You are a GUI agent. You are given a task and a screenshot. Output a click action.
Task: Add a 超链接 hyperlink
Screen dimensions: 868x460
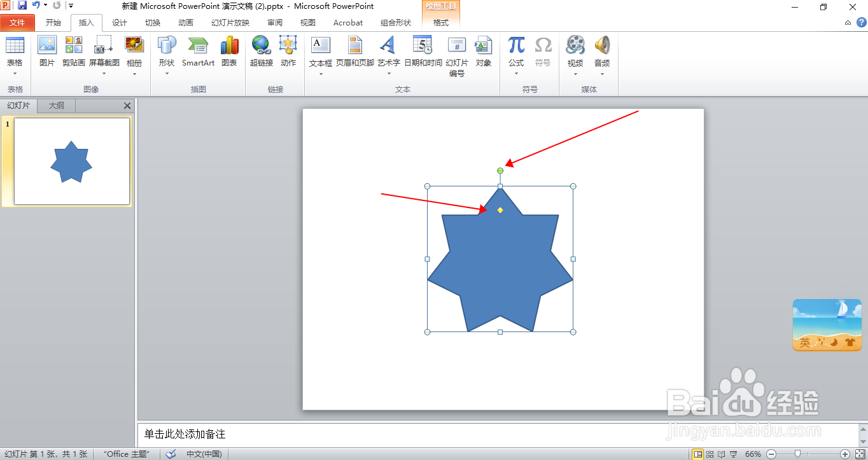pos(261,46)
